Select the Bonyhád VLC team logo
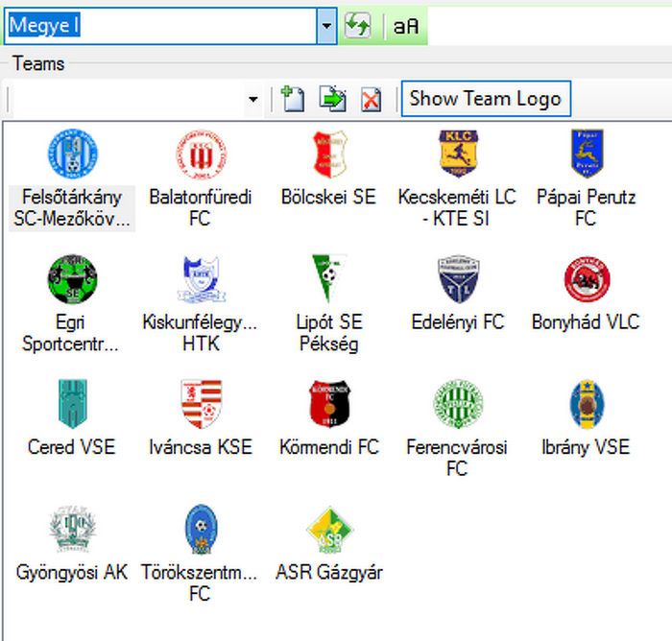672x641 pixels. coord(588,279)
